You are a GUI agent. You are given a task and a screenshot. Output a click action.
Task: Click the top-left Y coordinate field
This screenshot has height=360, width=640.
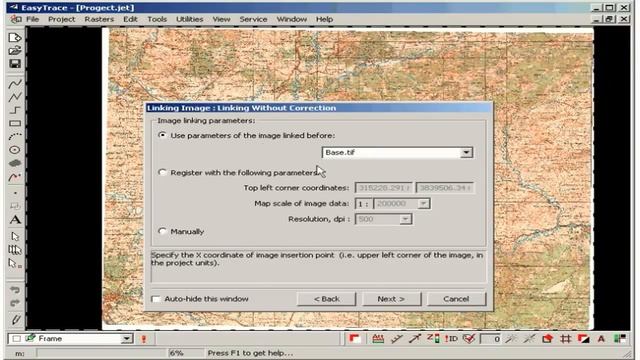(x=444, y=188)
